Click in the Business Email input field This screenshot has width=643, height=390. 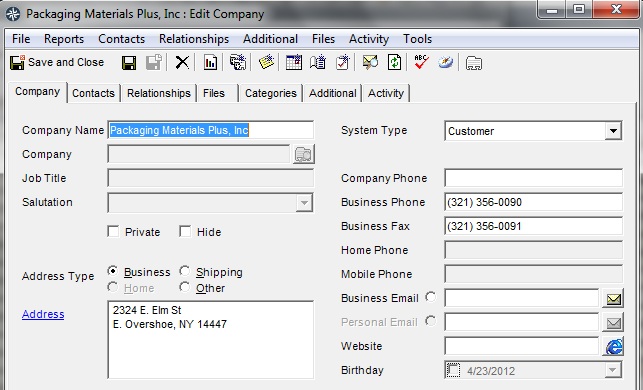[x=522, y=298]
